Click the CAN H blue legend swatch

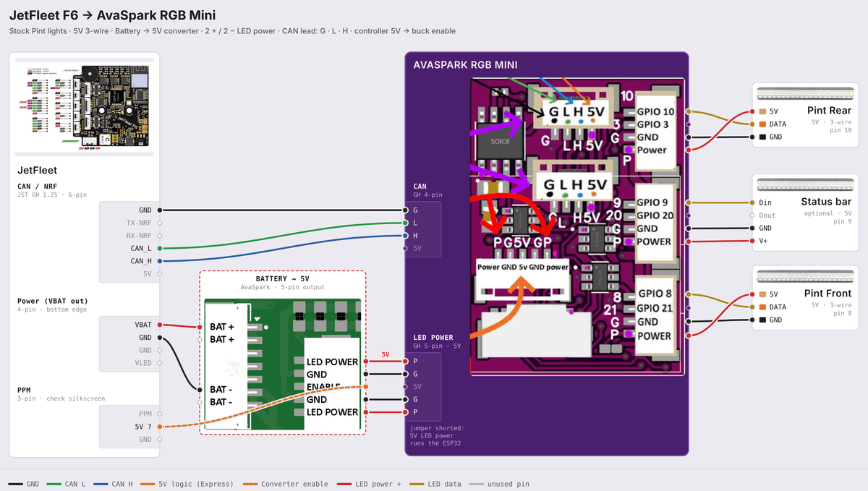tap(101, 484)
